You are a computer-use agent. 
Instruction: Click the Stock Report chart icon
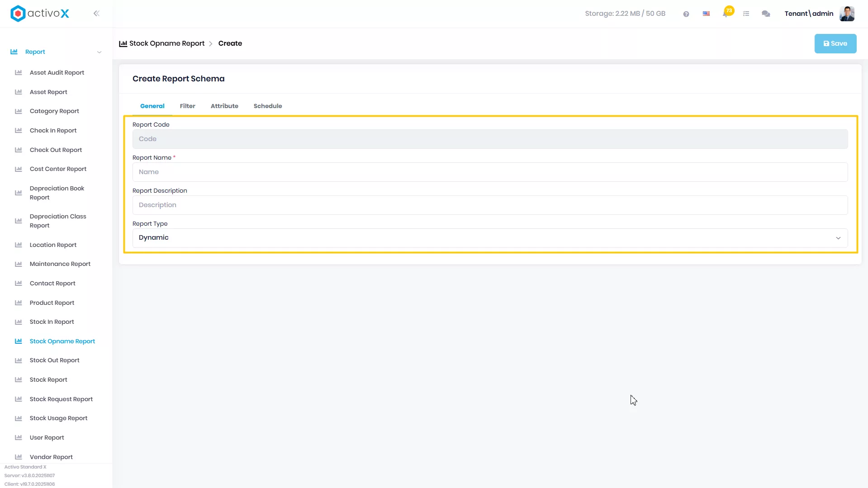19,380
